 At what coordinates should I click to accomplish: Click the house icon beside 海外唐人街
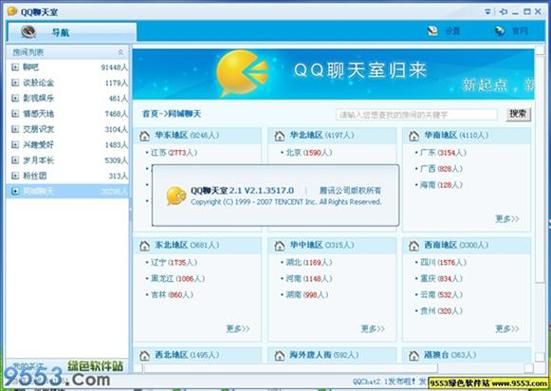279,356
